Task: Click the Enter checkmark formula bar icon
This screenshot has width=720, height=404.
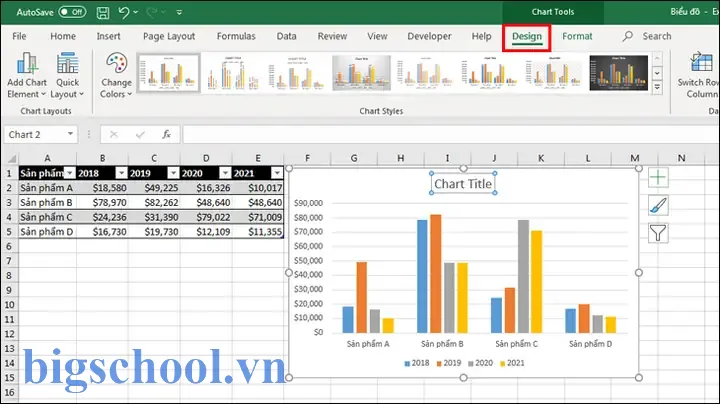Action: point(140,135)
